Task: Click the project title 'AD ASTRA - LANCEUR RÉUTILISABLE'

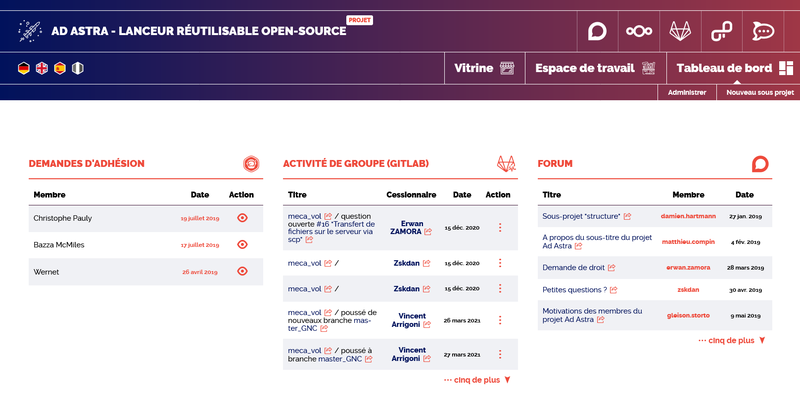Action: click(x=198, y=31)
